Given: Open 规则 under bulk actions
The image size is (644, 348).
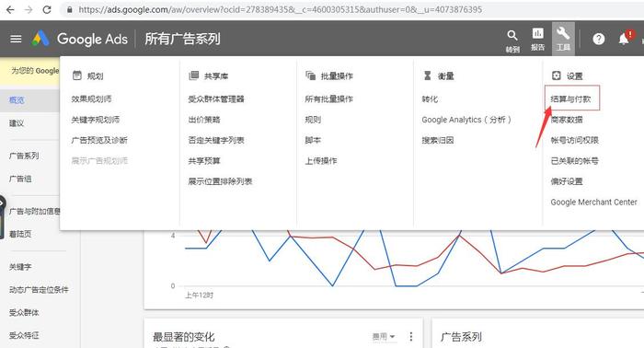Looking at the screenshot, I should (x=313, y=120).
